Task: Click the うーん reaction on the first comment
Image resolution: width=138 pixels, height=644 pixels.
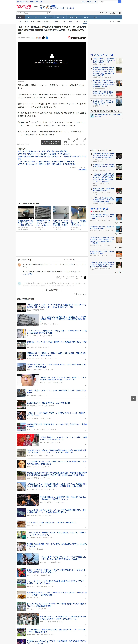Action: [x=79, y=278]
